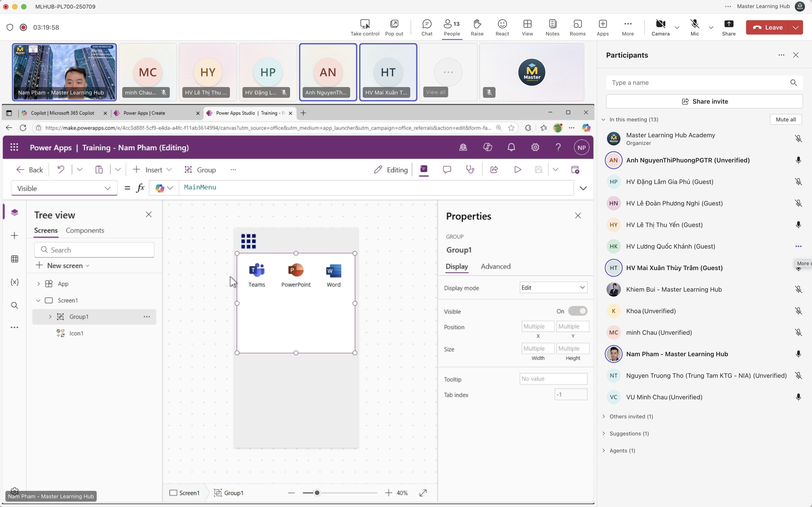This screenshot has width=812, height=507.
Task: Click the fit-to-window expand icon
Action: (423, 493)
